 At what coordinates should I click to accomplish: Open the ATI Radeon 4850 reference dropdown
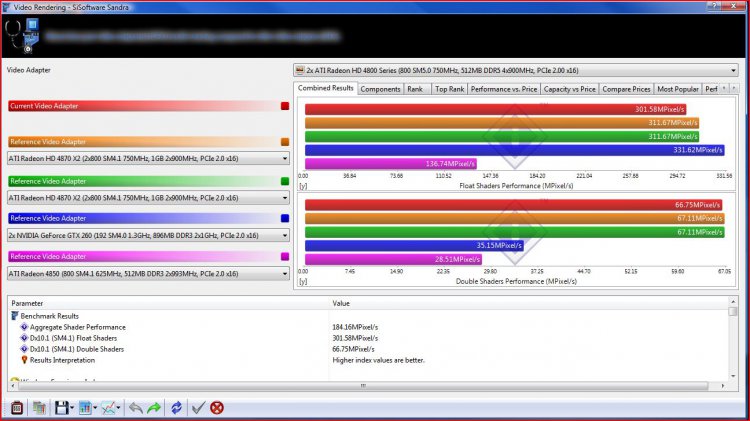[148, 274]
